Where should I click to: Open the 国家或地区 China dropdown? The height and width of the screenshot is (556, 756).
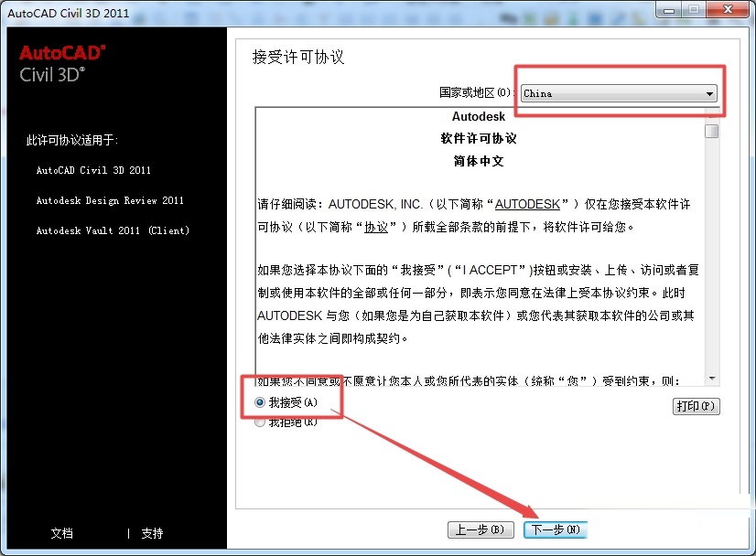tap(619, 93)
